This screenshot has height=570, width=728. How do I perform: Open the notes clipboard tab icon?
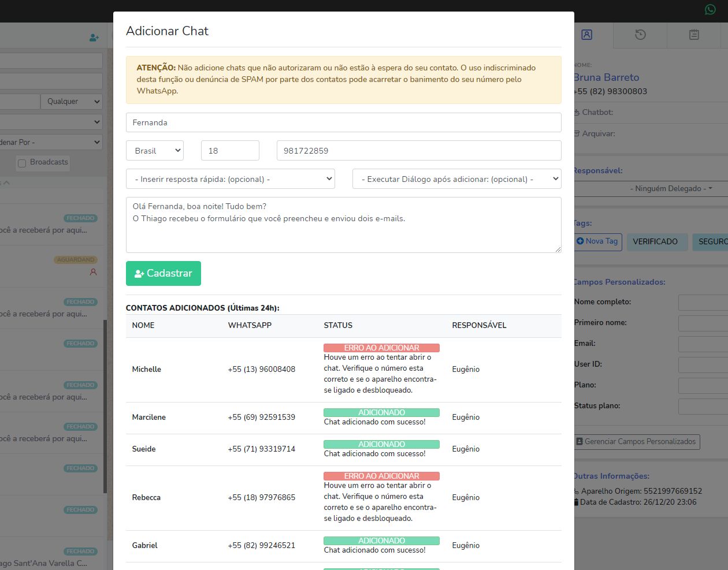pyautogui.click(x=694, y=35)
